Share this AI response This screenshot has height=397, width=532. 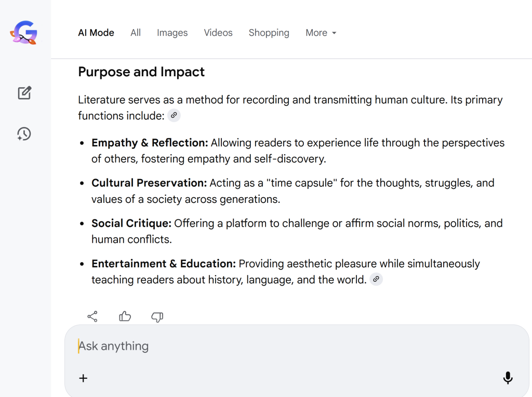[92, 316]
